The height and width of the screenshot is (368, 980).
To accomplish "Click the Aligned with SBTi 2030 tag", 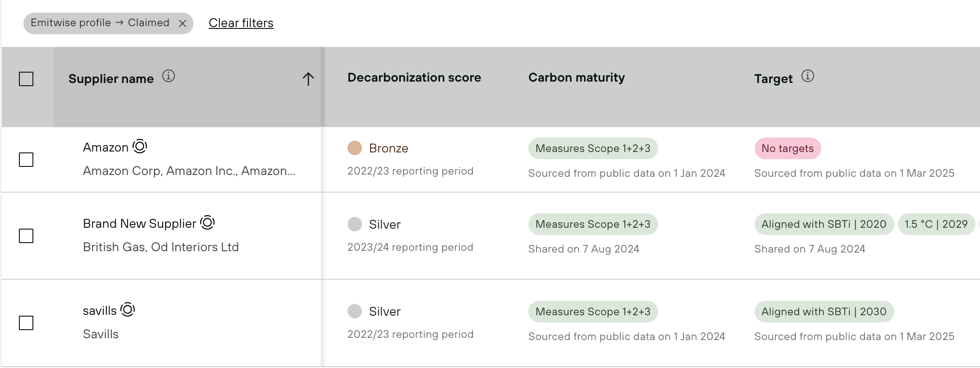I will point(824,312).
